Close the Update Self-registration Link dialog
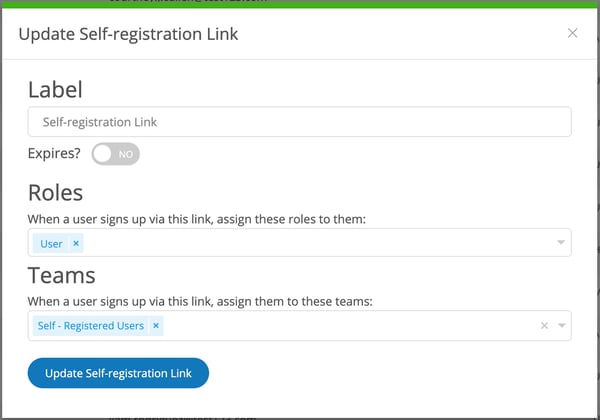The image size is (600, 420). tap(572, 33)
